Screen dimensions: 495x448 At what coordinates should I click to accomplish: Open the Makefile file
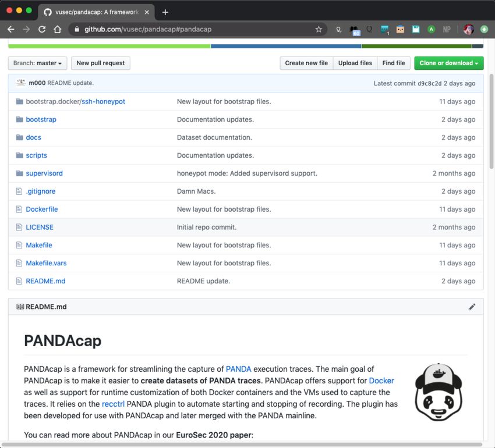point(39,246)
